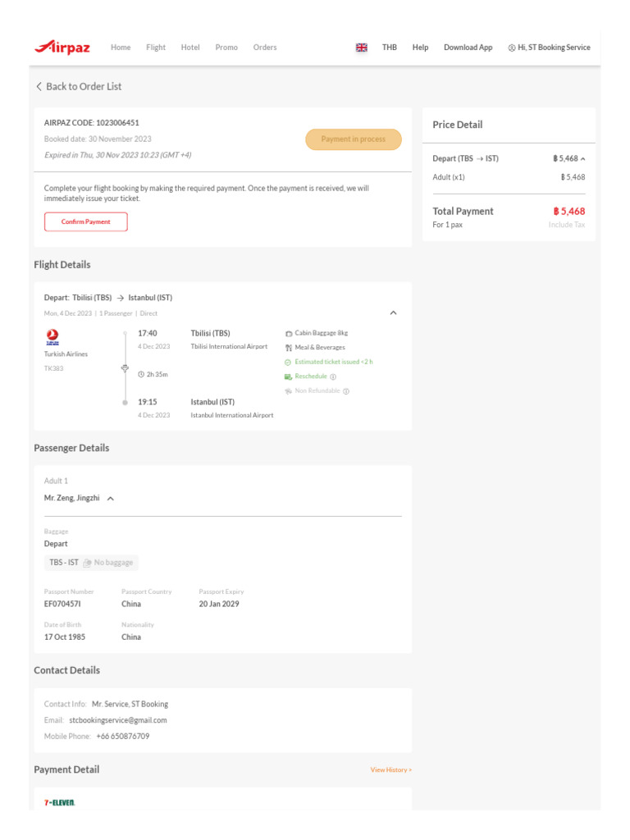Open the ST Booking Service account menu
Image resolution: width=630 pixels, height=840 pixels.
click(x=549, y=48)
